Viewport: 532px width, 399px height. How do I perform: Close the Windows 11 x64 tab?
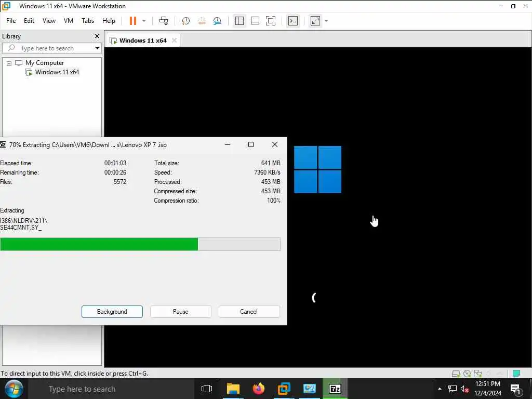pos(175,41)
